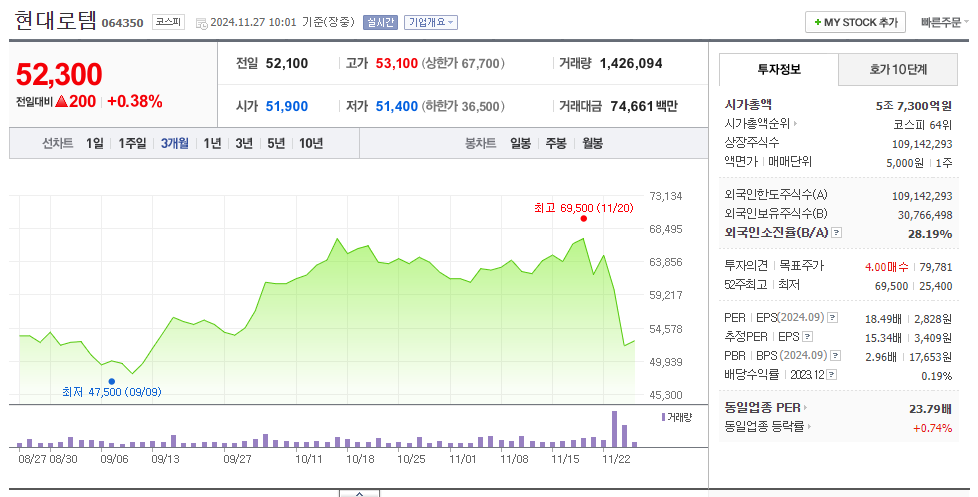Click the 봉차트 label
The width and height of the screenshot is (978, 497).
pos(480,143)
